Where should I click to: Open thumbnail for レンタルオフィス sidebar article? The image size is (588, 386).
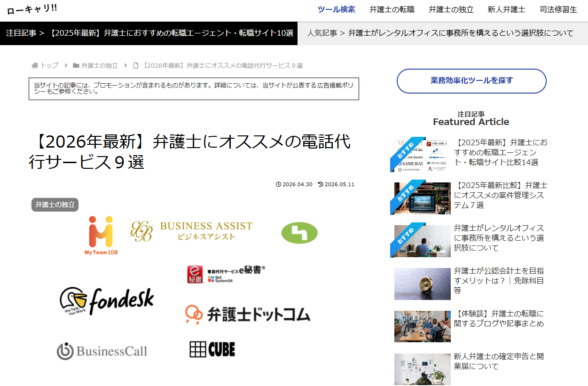(x=422, y=240)
